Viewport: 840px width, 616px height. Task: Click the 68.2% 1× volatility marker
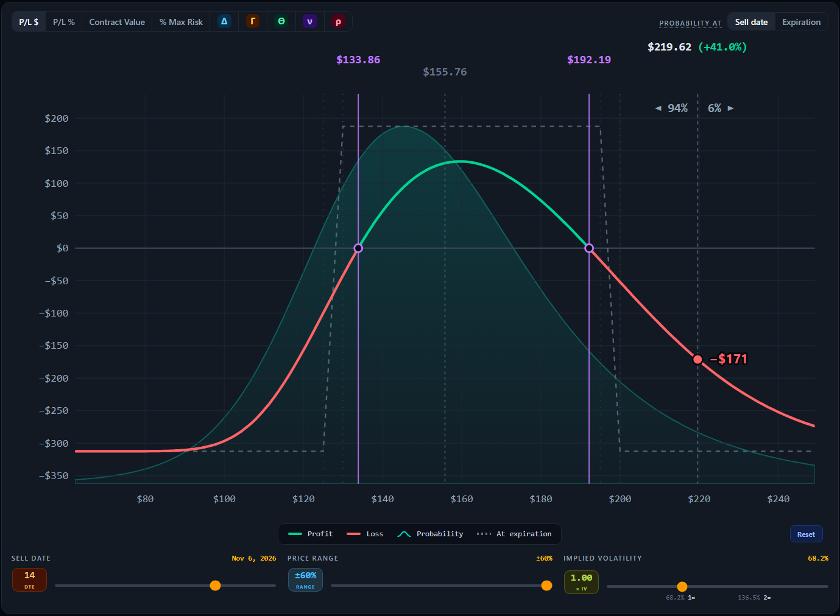(x=680, y=598)
